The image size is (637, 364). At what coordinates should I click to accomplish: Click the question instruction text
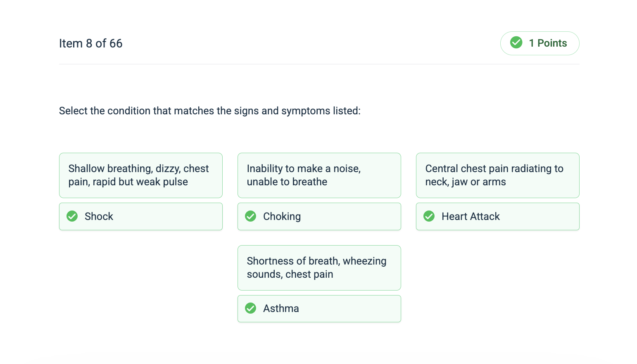click(x=210, y=111)
